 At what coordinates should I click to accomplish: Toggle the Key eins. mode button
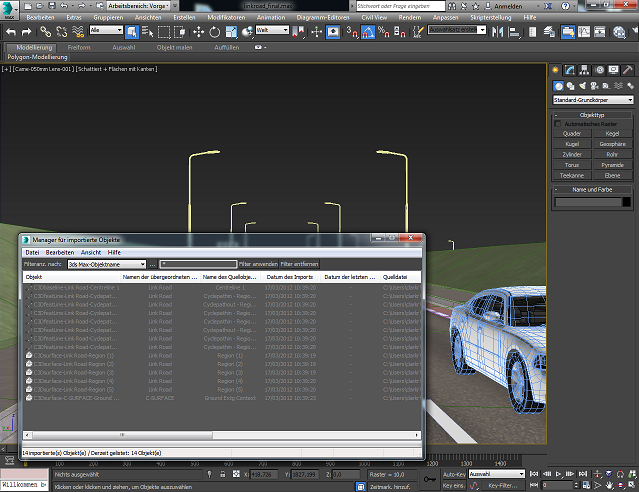click(453, 485)
